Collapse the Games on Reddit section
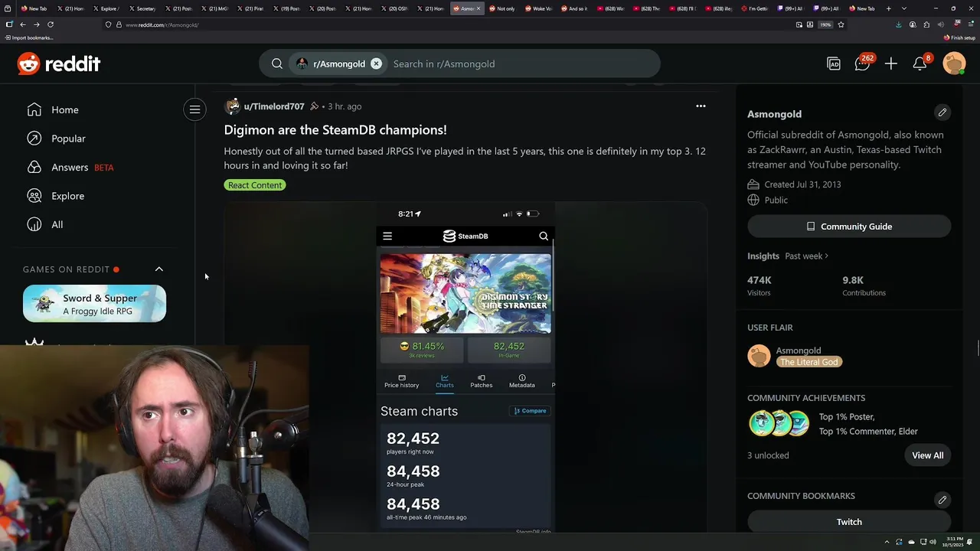Viewport: 980px width, 551px height. click(x=159, y=269)
